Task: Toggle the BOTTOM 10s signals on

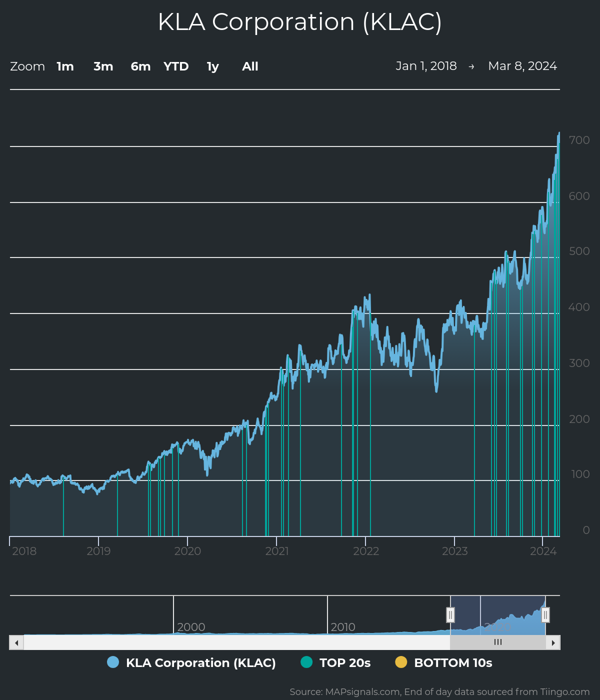Action: click(x=452, y=662)
